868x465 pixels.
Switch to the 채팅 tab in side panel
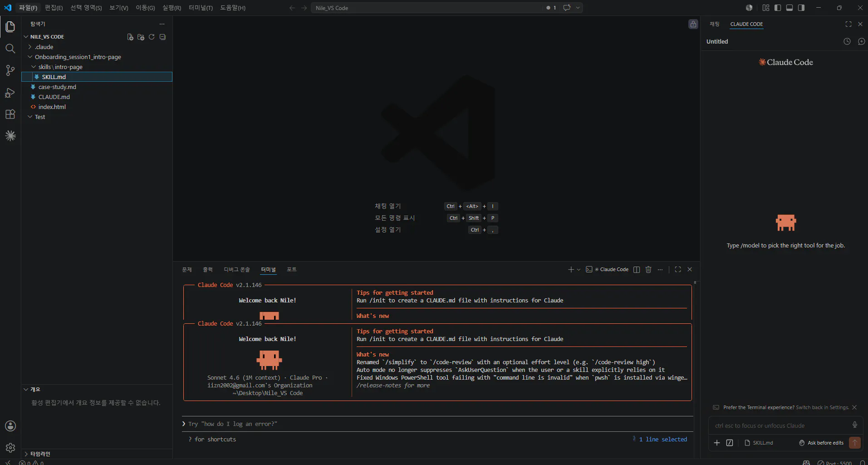(715, 24)
